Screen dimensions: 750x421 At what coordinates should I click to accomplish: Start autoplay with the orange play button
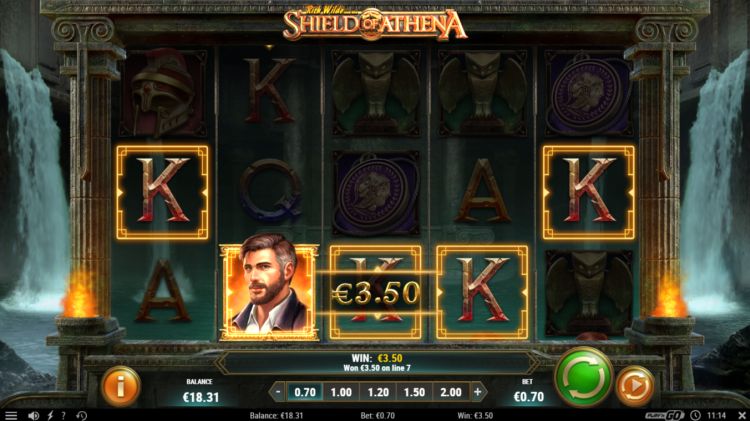635,386
